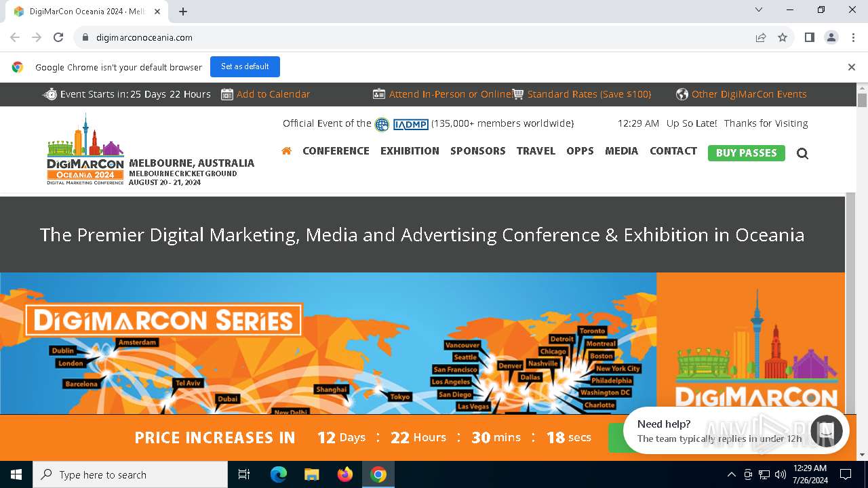Open the OPPS menu
Image resolution: width=868 pixels, height=488 pixels.
click(580, 151)
